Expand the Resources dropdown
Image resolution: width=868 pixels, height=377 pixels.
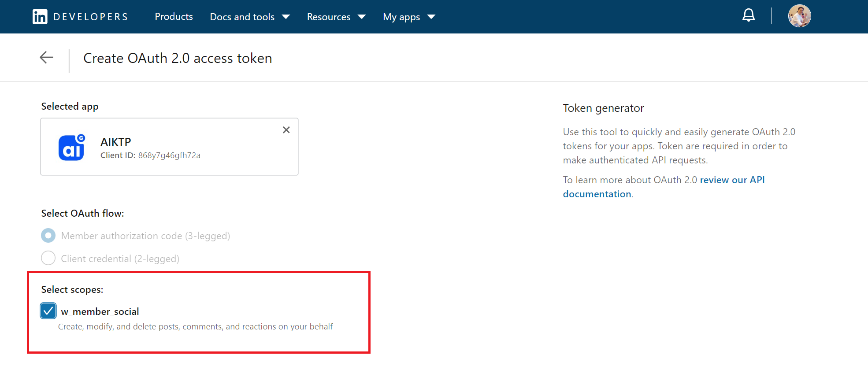point(336,17)
